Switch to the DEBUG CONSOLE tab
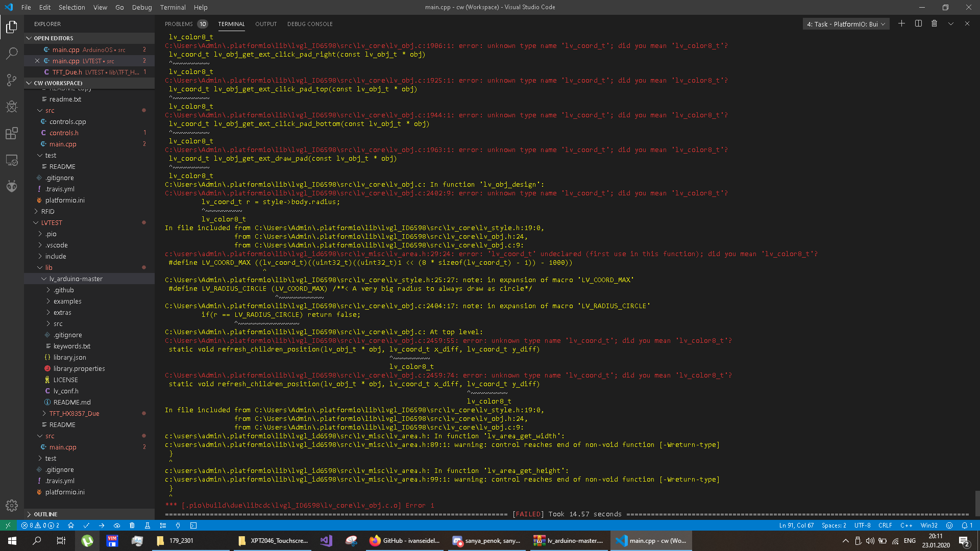Image resolution: width=980 pixels, height=551 pixels. [x=310, y=24]
